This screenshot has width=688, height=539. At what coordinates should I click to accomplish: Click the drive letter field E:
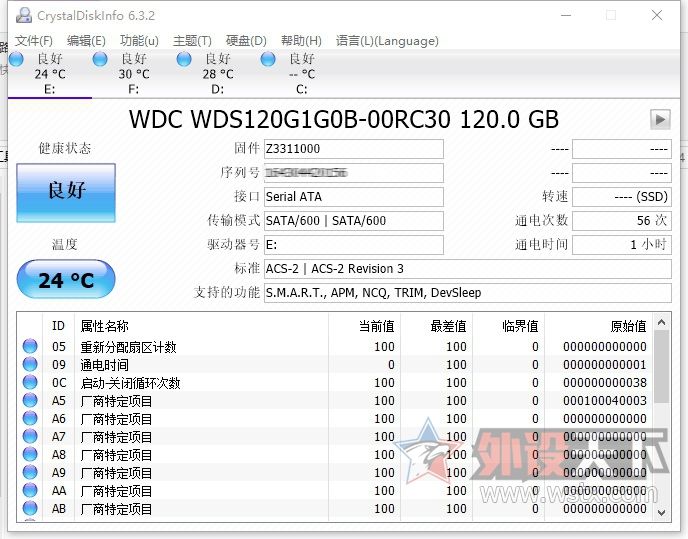click(354, 244)
